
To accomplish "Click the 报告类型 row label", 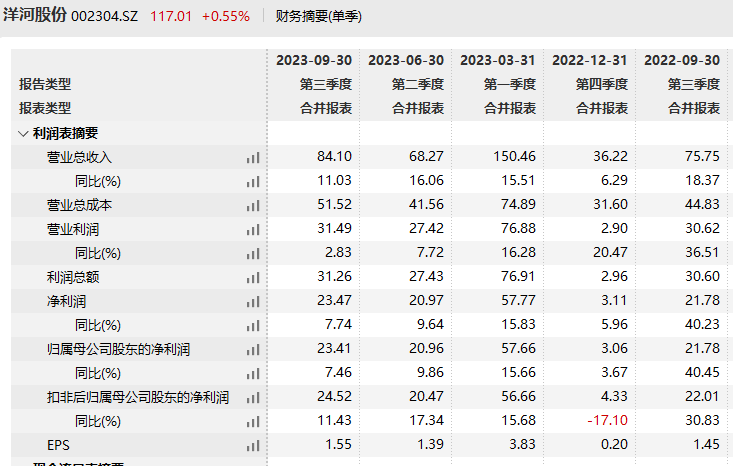I will click(x=45, y=84).
